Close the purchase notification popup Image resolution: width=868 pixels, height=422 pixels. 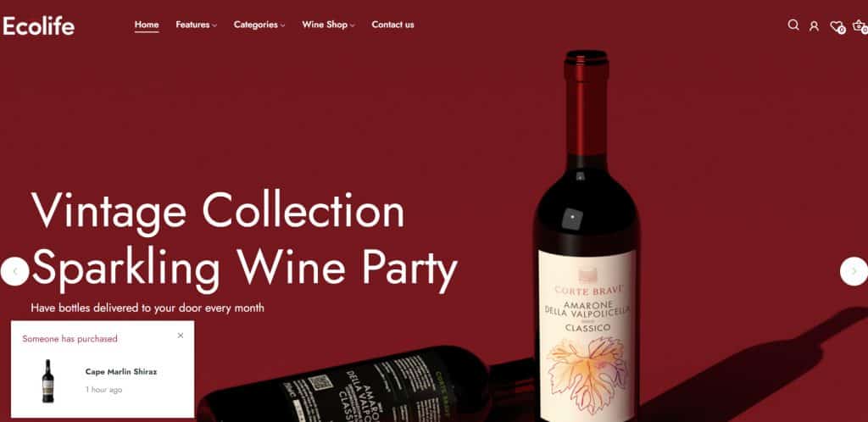coord(181,336)
